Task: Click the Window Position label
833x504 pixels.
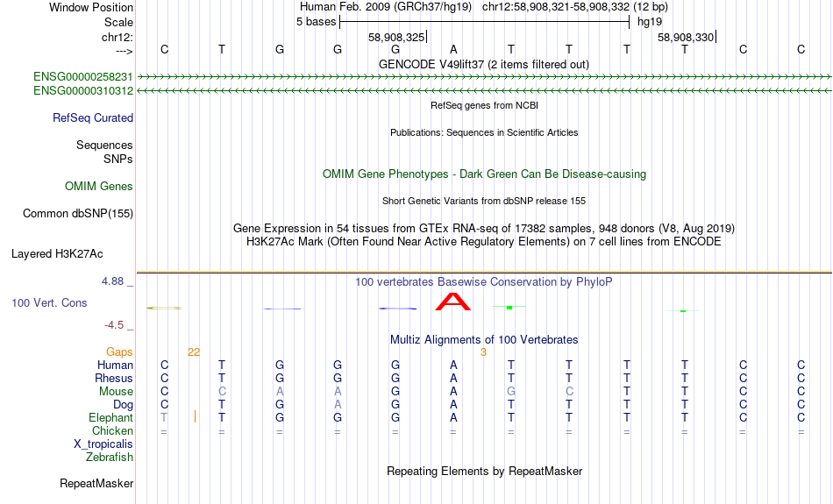Action: pyautogui.click(x=91, y=7)
